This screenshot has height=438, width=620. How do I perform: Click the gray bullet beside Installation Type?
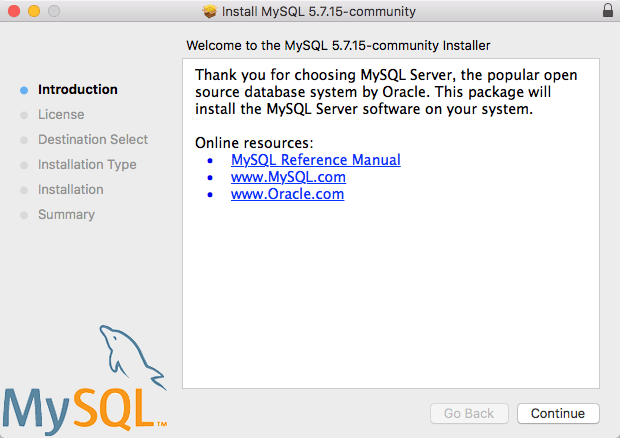pos(24,165)
